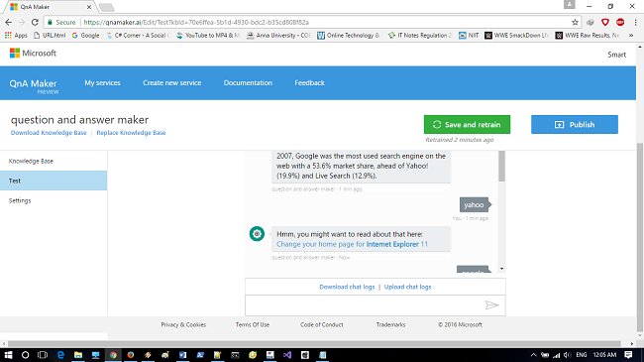Click Save and retrain button
This screenshot has width=644, height=362.
coord(467,124)
